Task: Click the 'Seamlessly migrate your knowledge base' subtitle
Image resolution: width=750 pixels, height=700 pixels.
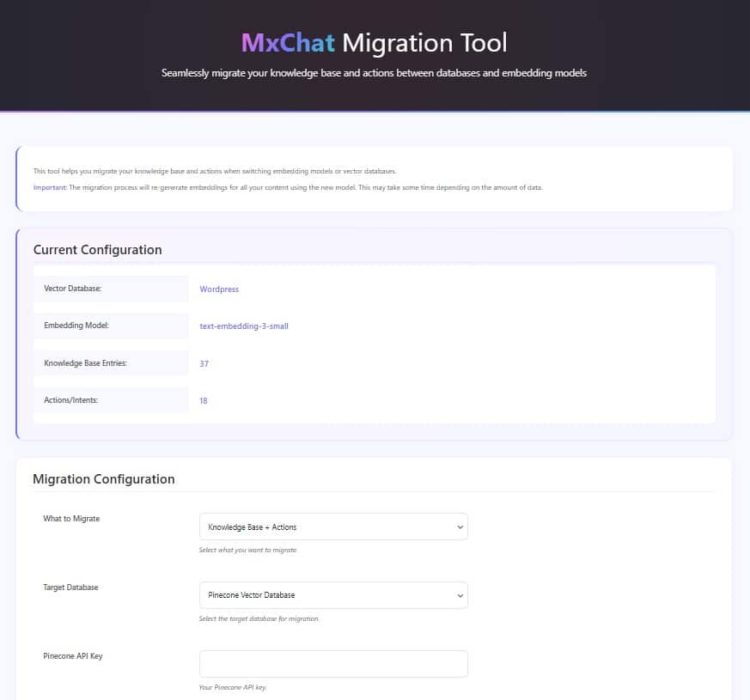Action: coord(374,73)
